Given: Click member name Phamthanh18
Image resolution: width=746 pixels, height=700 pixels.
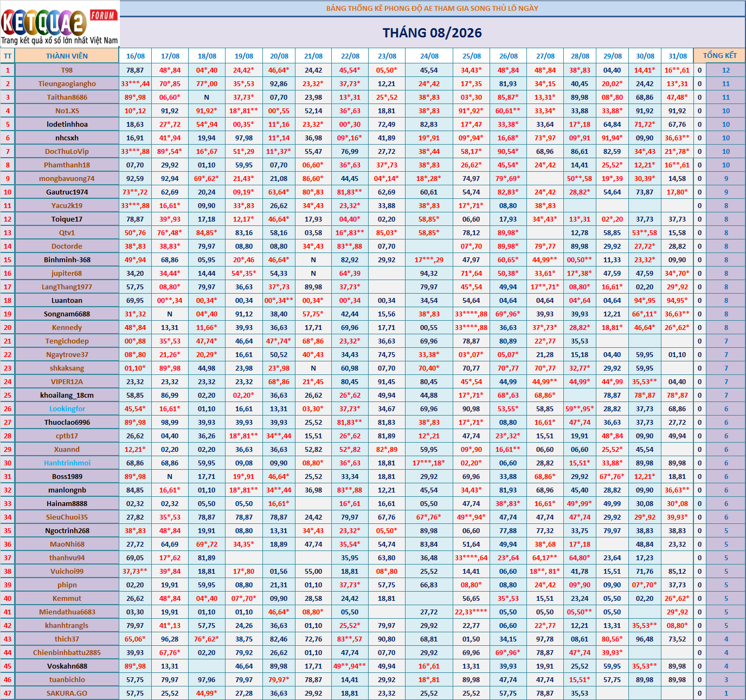Looking at the screenshot, I should pyautogui.click(x=67, y=165).
